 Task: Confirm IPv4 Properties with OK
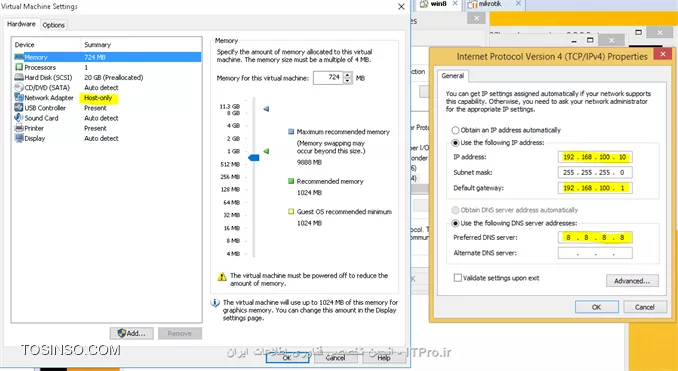(x=596, y=307)
